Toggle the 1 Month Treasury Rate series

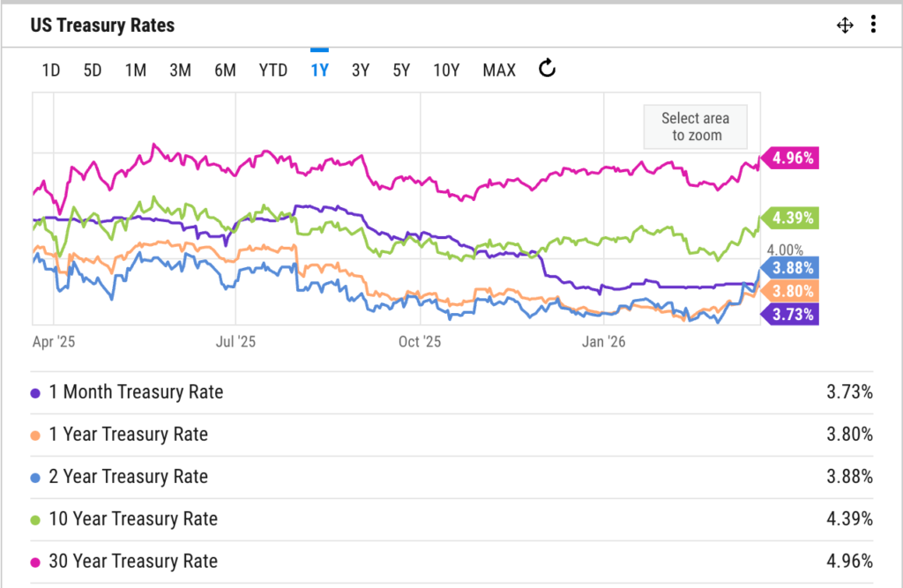coord(136,392)
